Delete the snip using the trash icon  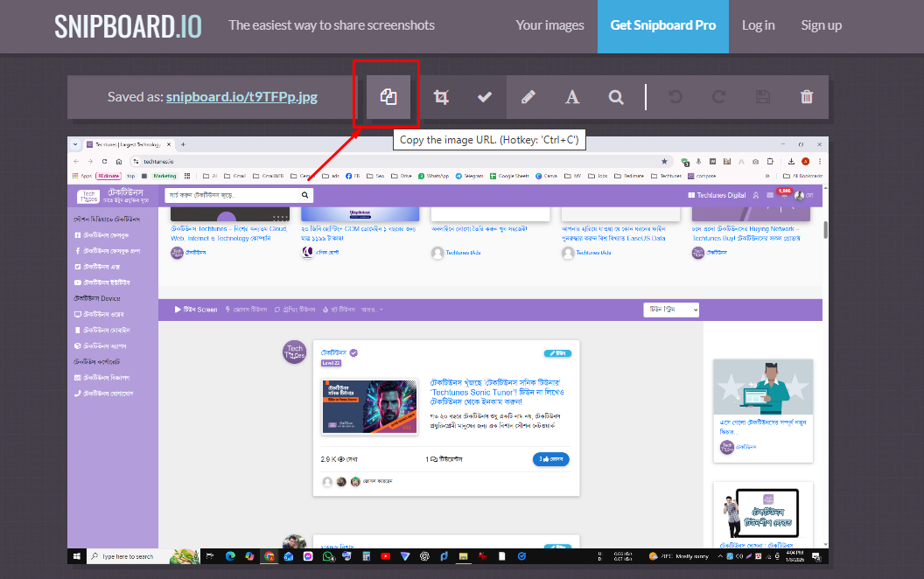coord(806,97)
